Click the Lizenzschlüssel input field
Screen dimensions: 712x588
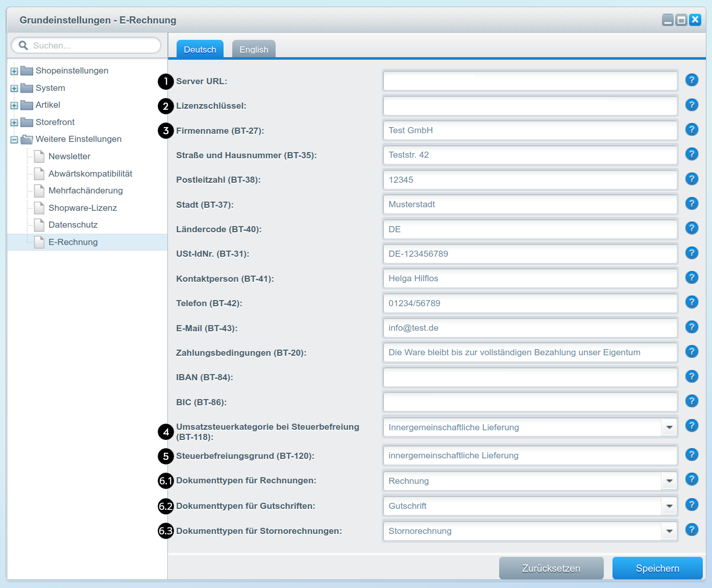530,106
